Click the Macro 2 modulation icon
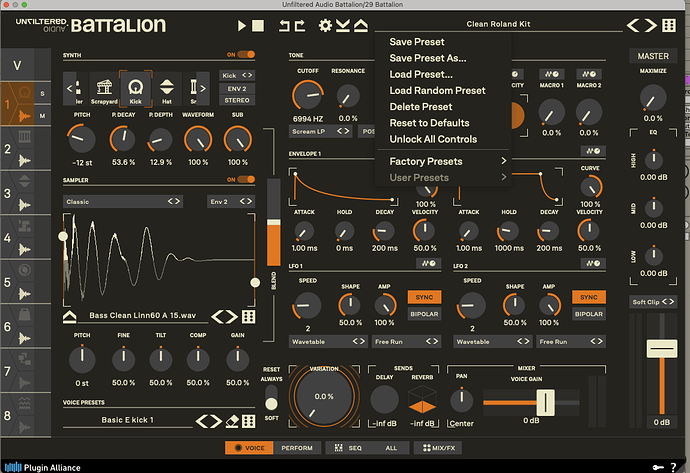 [x=589, y=74]
